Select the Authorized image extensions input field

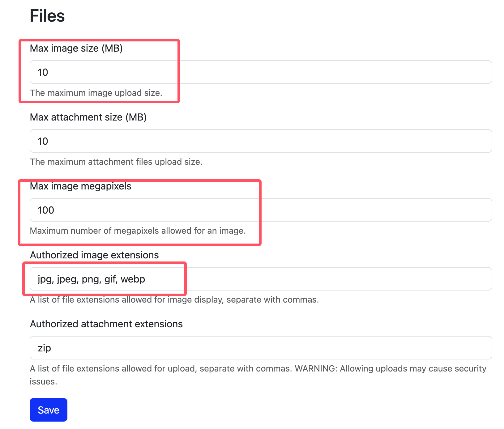tap(261, 279)
